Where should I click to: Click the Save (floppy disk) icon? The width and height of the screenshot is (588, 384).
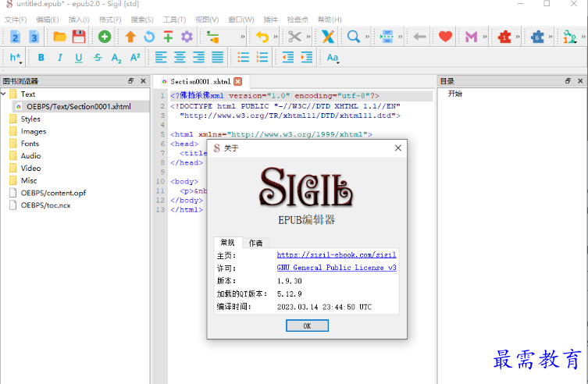79,36
